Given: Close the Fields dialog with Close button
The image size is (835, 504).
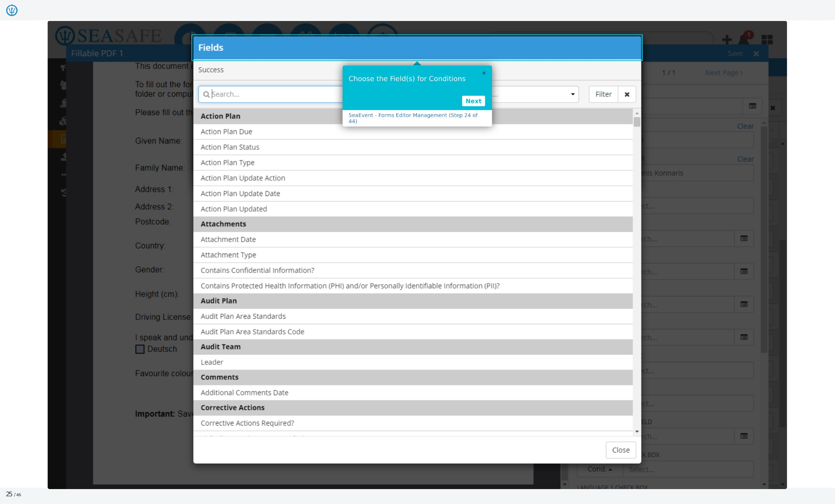Looking at the screenshot, I should [x=621, y=450].
